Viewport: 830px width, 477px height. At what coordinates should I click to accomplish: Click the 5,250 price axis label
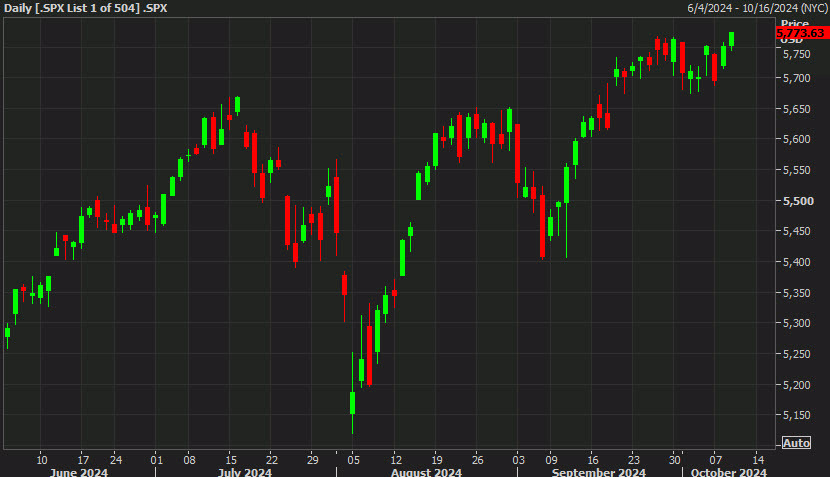coord(797,354)
